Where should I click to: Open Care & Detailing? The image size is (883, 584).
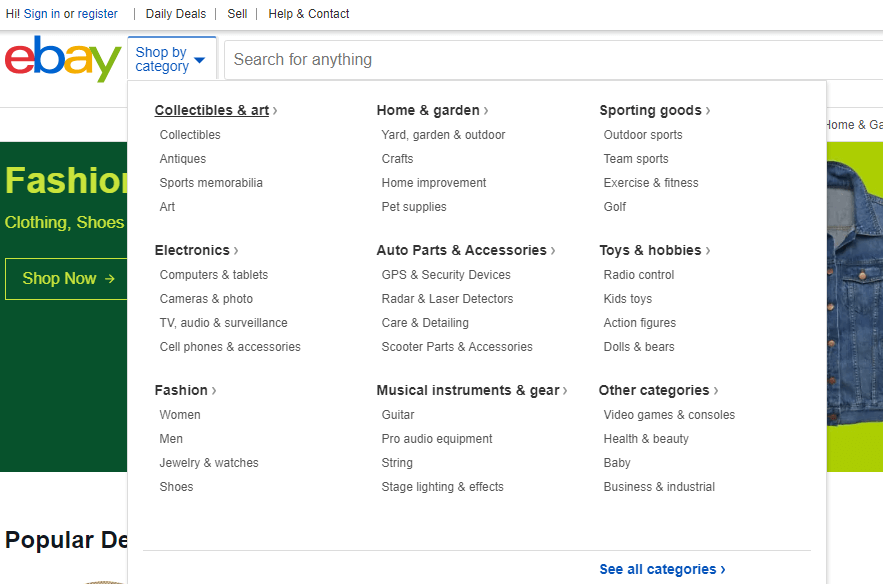(425, 323)
